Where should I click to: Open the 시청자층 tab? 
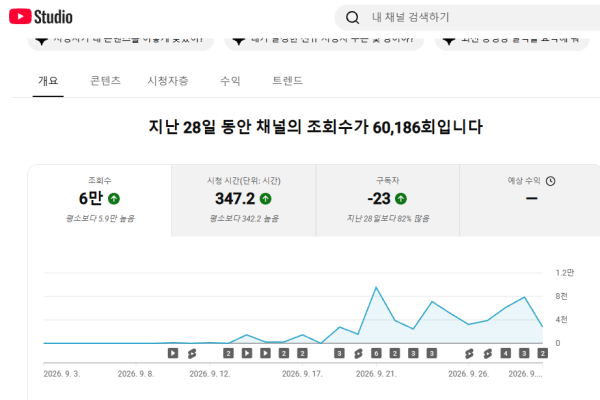(168, 81)
